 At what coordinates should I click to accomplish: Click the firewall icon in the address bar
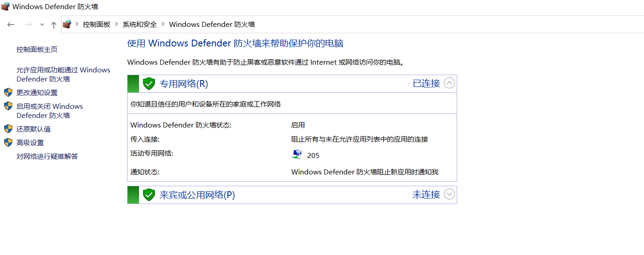coord(67,24)
